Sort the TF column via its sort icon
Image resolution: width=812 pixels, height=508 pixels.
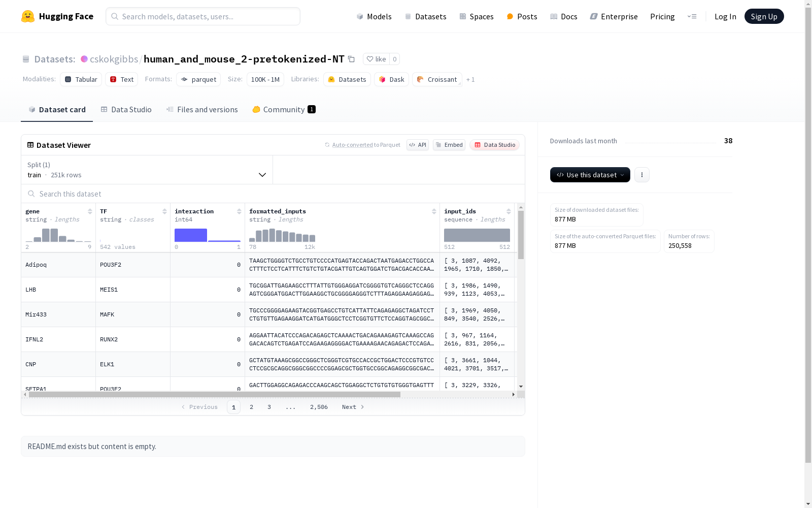pos(164,211)
